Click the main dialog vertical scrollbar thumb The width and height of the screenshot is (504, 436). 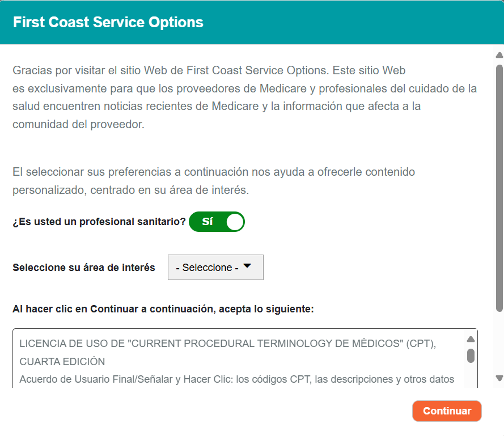point(499,187)
